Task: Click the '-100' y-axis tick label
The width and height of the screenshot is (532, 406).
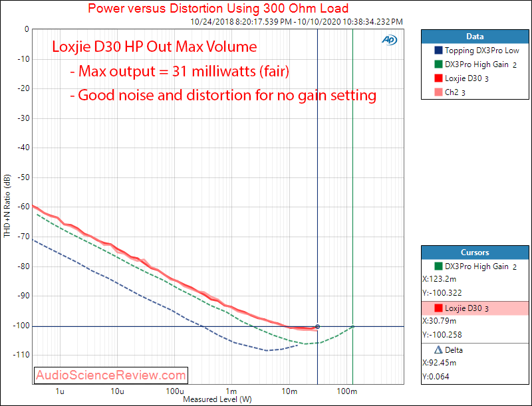Action: 21,326
